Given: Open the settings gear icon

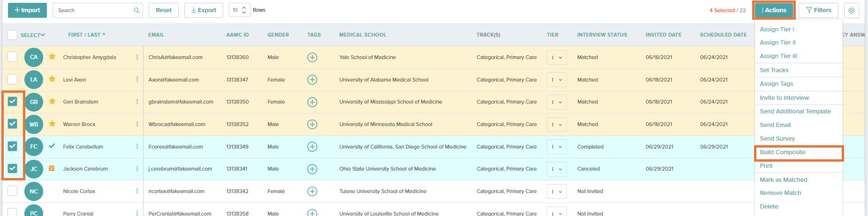Looking at the screenshot, I should tap(852, 10).
